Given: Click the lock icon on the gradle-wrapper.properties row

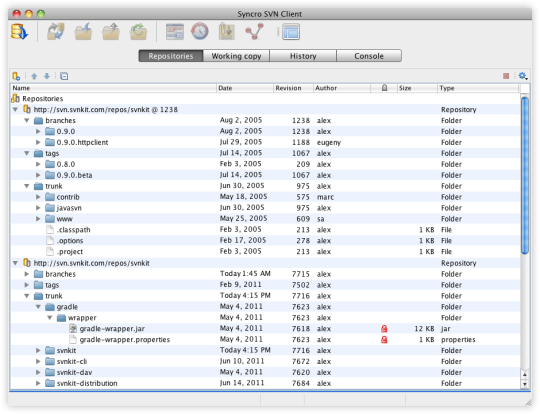Looking at the screenshot, I should (x=384, y=340).
